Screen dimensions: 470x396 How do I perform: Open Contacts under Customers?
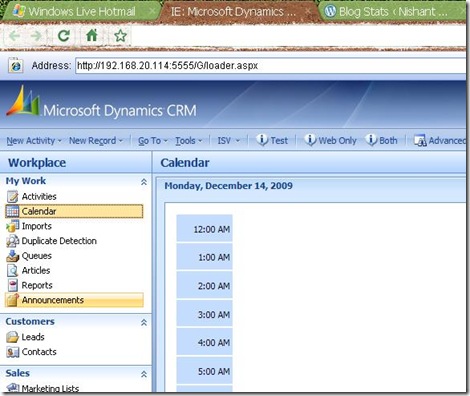(39, 352)
